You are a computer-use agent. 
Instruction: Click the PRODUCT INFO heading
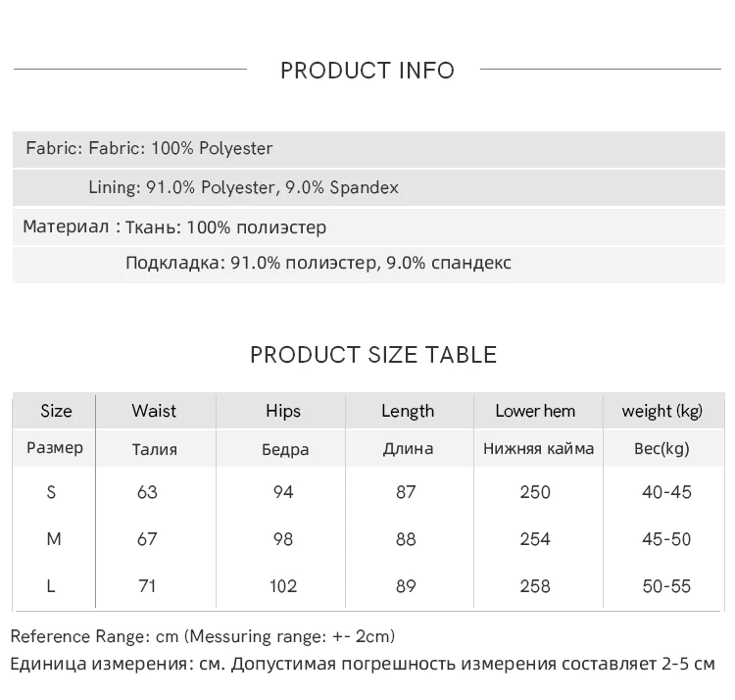367,71
